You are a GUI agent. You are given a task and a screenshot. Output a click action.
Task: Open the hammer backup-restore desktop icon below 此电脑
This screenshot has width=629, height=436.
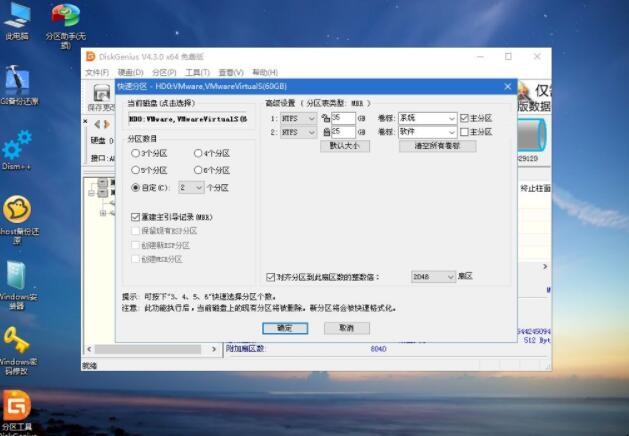click(18, 85)
